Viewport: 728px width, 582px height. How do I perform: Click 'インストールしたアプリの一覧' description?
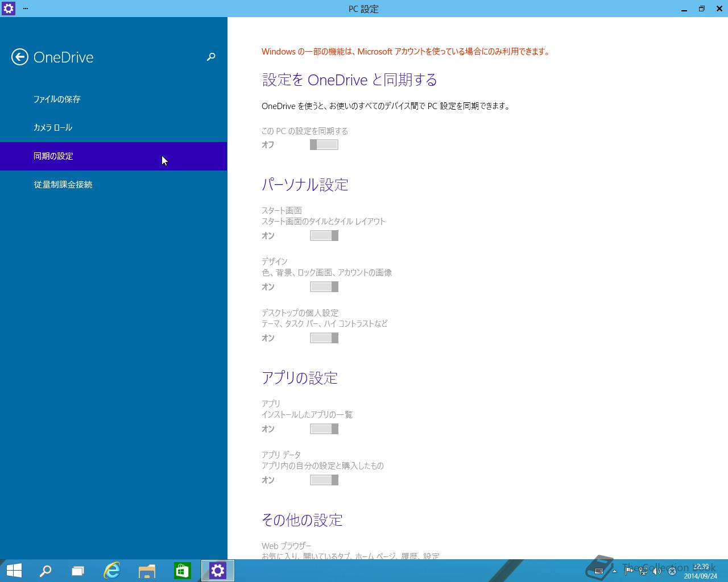click(307, 414)
